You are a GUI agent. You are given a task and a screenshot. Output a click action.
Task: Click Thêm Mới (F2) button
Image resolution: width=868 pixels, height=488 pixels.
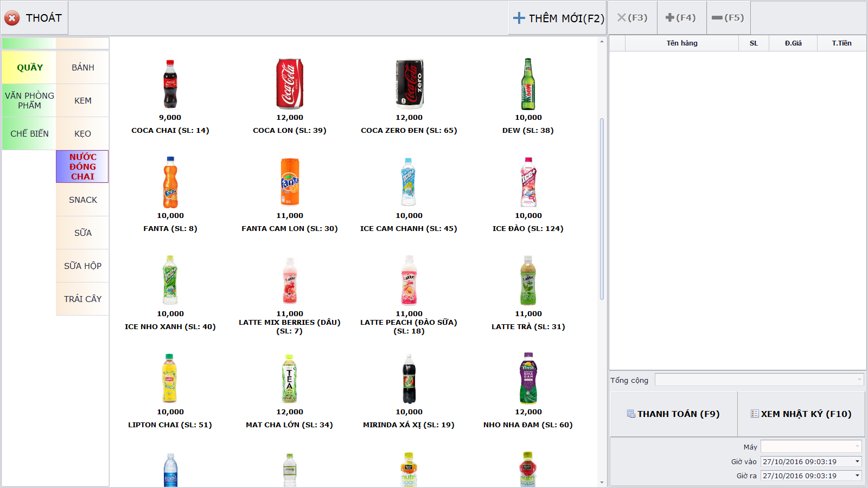tap(558, 18)
